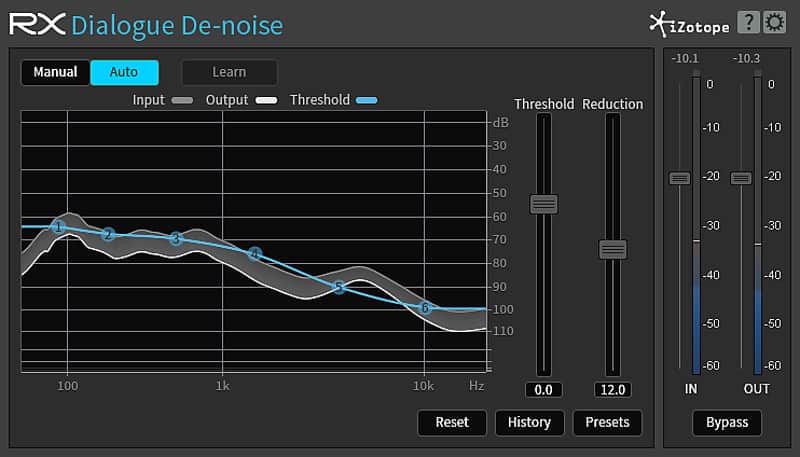Click the Learn button

tap(229, 72)
